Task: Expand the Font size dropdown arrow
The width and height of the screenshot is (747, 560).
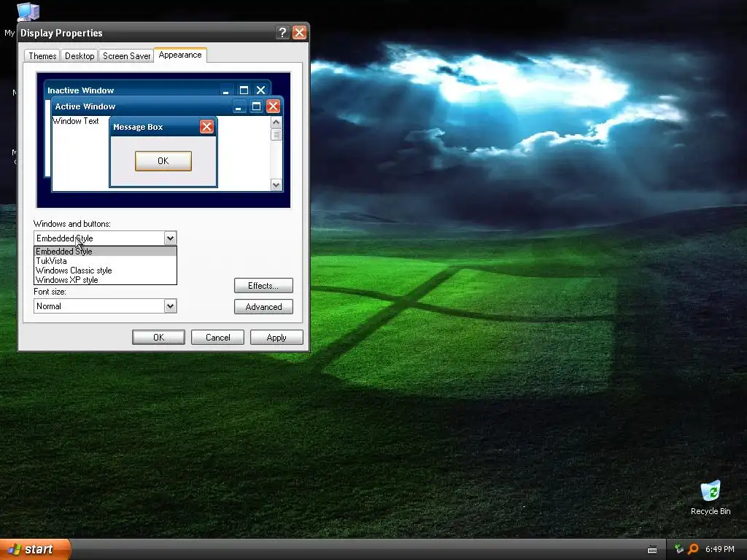Action: [170, 306]
